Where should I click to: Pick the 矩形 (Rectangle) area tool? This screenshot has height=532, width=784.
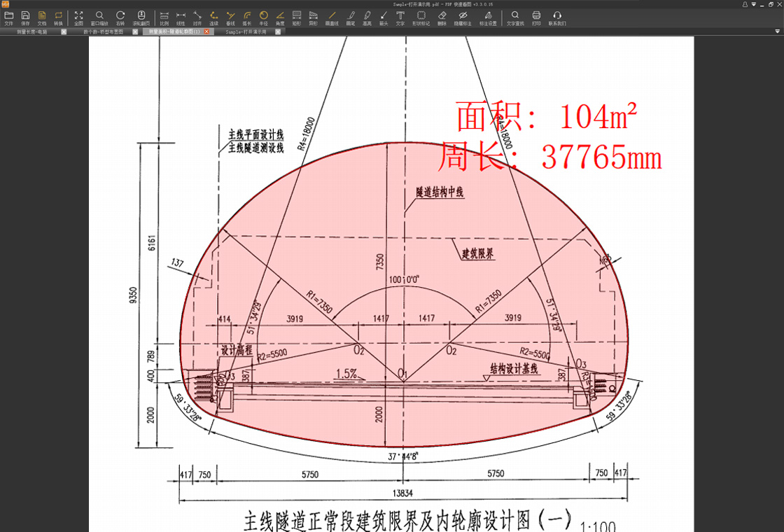click(x=297, y=18)
